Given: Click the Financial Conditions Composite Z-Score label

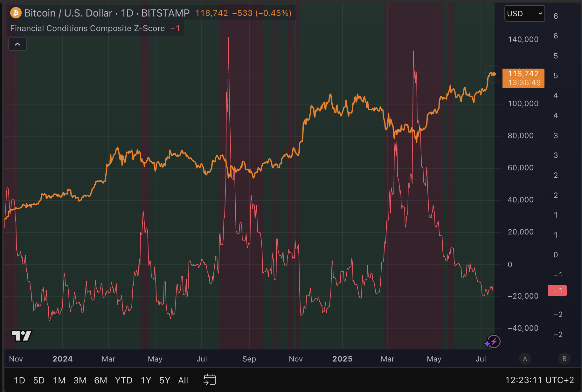Looking at the screenshot, I should coord(87,28).
